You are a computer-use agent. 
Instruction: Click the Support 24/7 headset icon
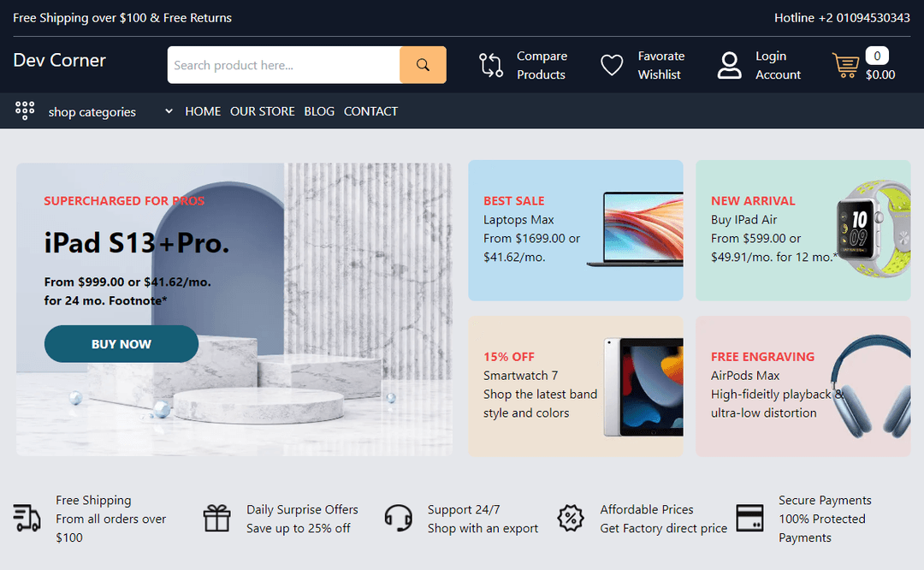tap(399, 518)
